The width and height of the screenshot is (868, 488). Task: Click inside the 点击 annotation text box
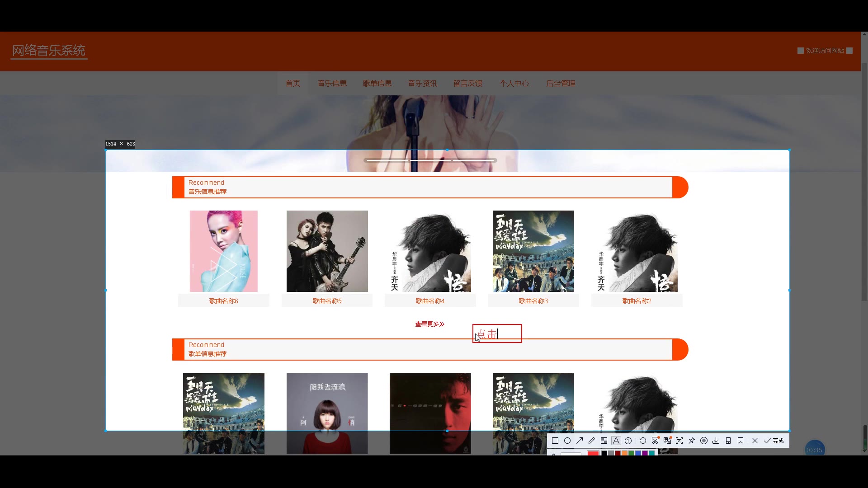point(497,333)
